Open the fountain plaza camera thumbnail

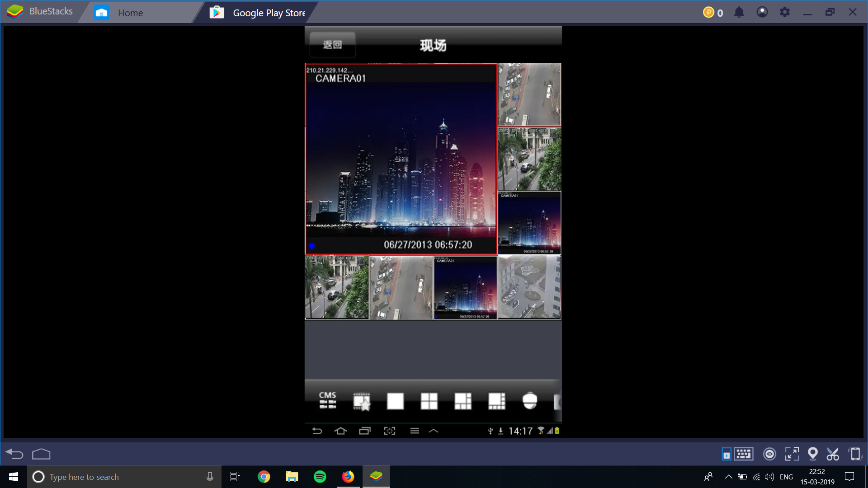coord(529,287)
